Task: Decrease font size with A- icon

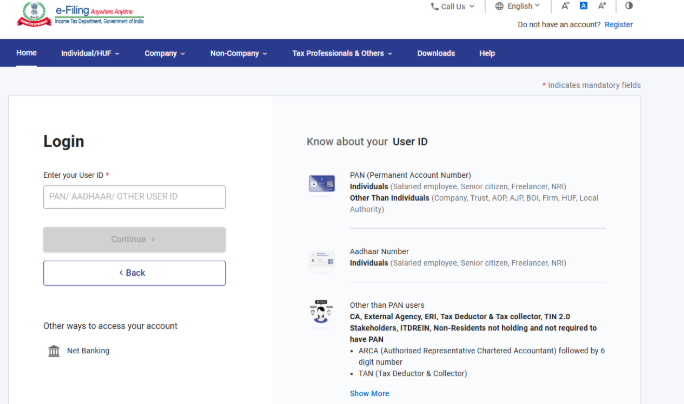Action: 565,6
